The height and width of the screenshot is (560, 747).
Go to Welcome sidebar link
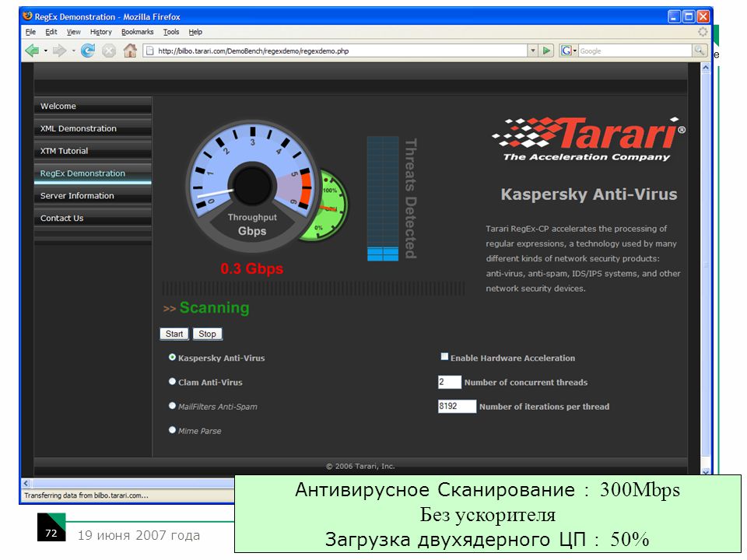click(93, 107)
